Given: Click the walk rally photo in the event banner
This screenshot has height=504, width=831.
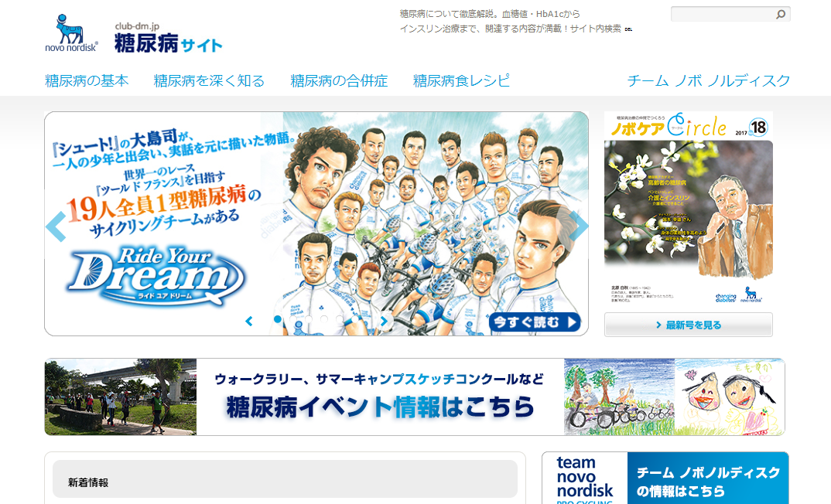Looking at the screenshot, I should pos(121,397).
